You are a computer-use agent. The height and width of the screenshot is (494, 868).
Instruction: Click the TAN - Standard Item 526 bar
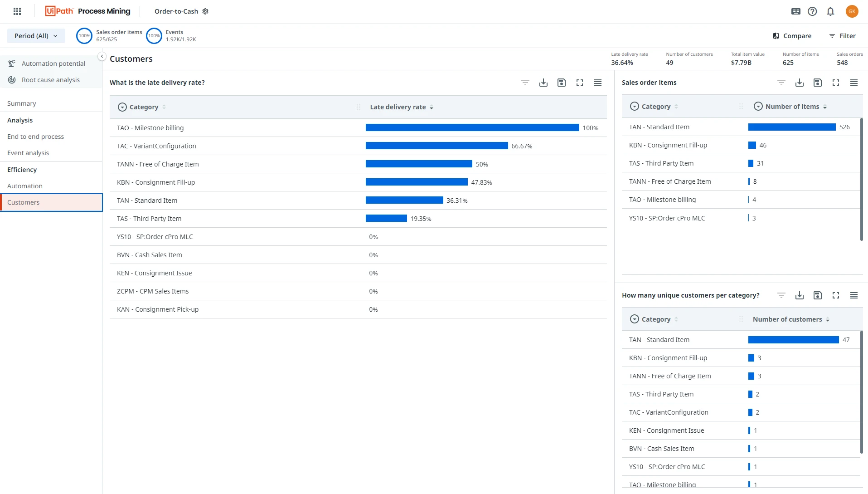click(x=792, y=127)
